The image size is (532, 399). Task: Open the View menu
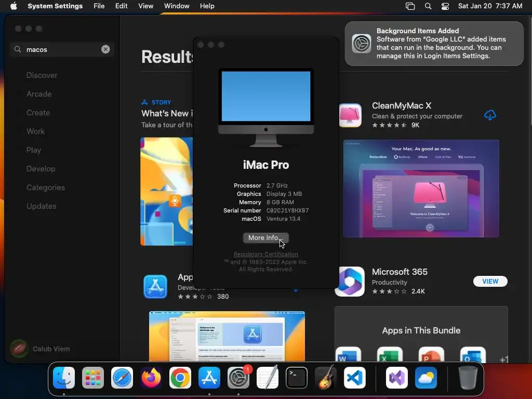point(145,6)
